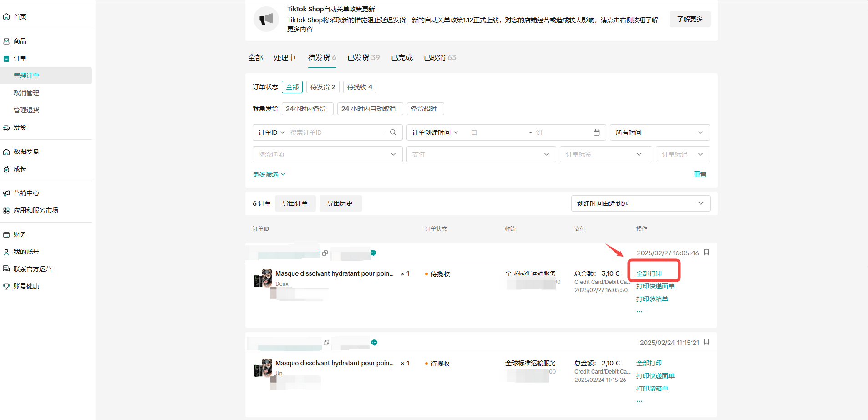868x420 pixels.
Task: Click the first order's product thumbnail
Action: click(x=263, y=278)
